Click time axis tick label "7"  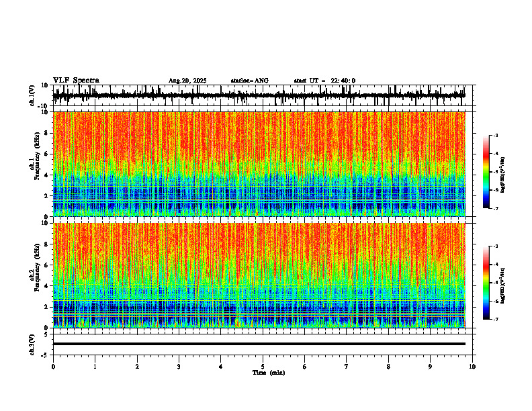pos(347,367)
